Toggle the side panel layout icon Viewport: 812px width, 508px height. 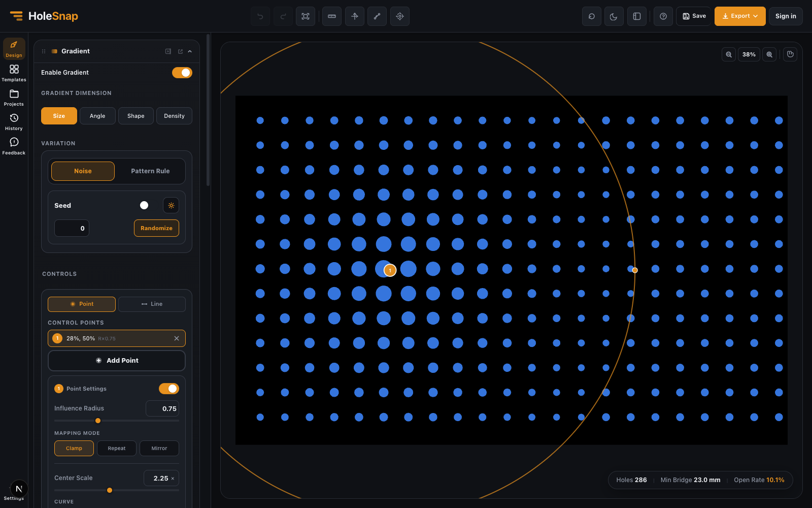[637, 16]
